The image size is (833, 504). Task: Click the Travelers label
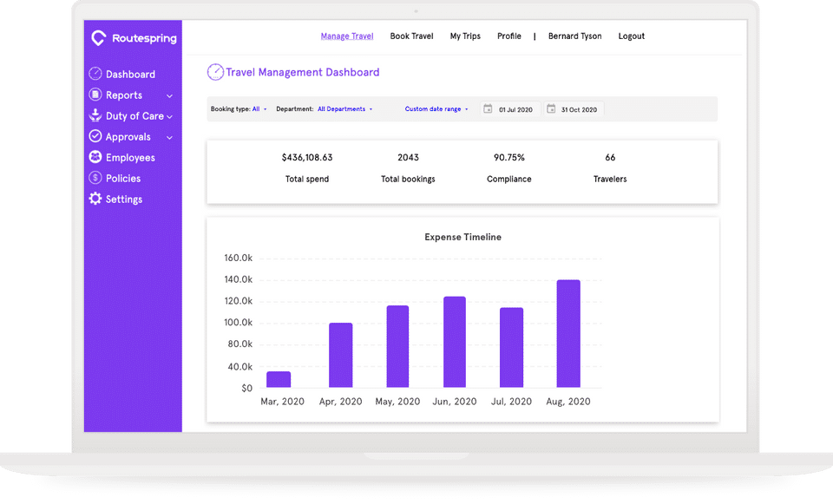tap(610, 179)
